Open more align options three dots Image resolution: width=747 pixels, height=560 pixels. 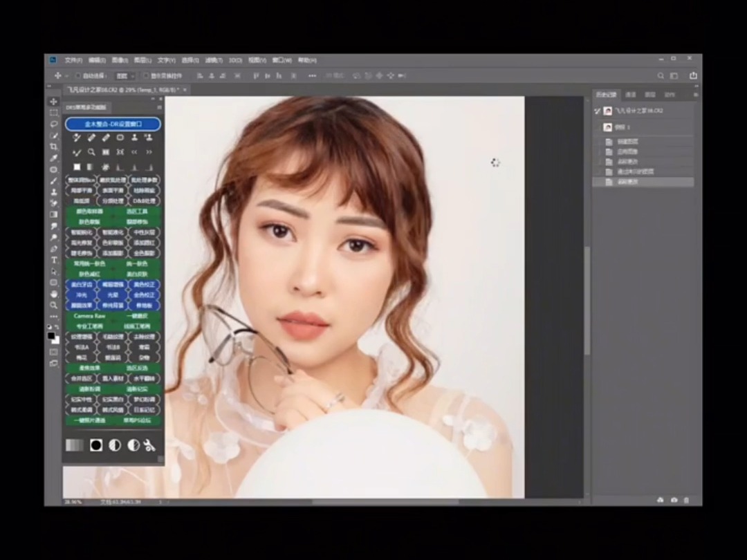click(x=312, y=76)
